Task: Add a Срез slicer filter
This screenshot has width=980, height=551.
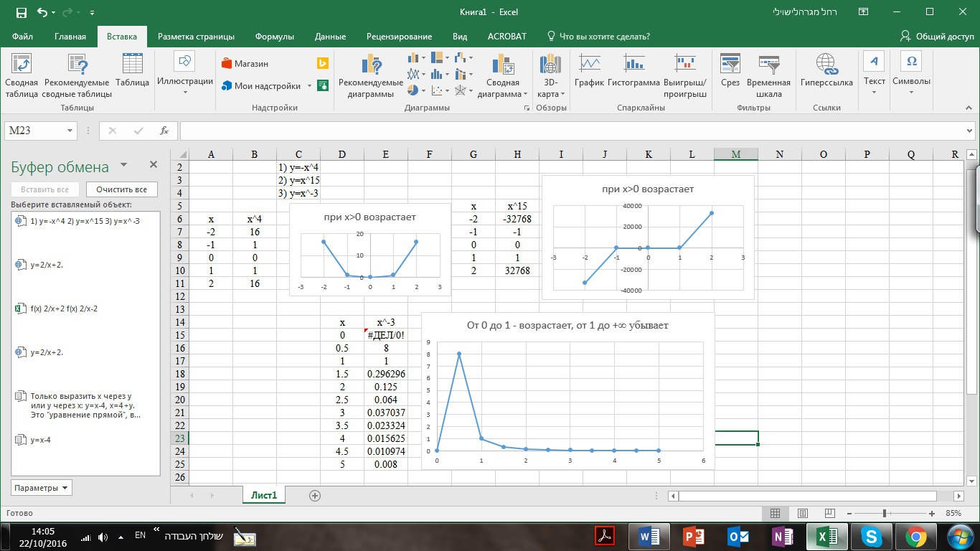Action: pos(730,66)
